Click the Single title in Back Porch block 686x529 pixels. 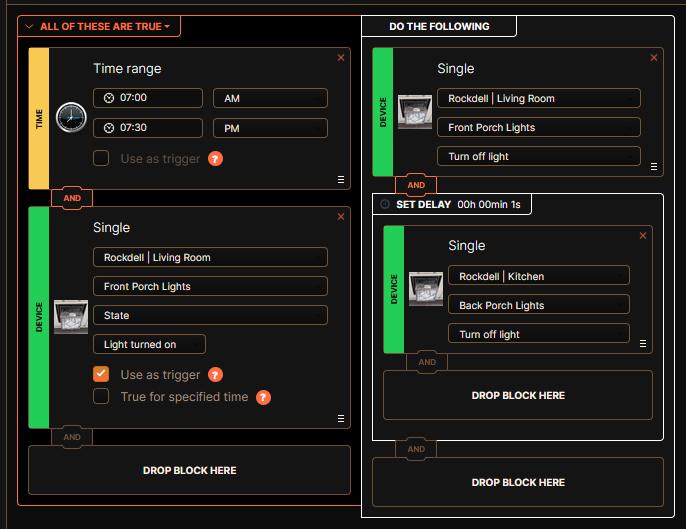[467, 245]
